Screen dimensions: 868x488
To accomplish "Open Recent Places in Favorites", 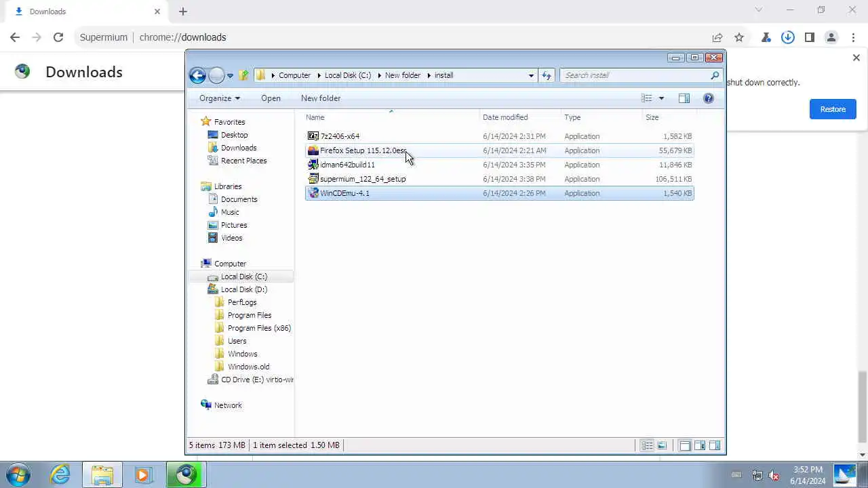I will [x=243, y=161].
